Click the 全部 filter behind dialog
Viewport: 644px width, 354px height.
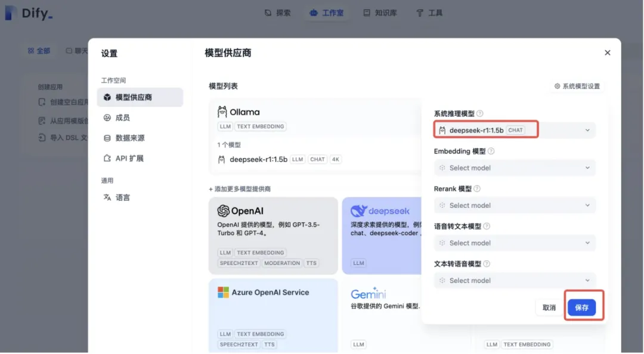[x=39, y=51]
